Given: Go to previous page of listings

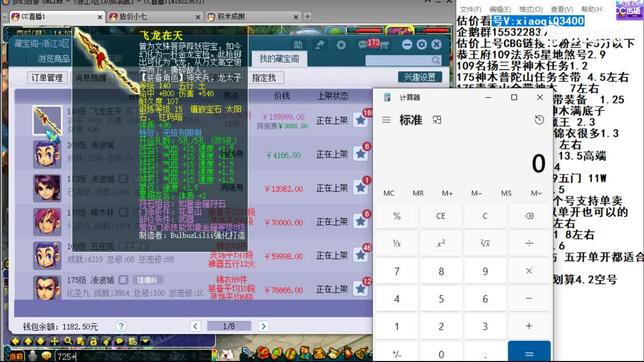Looking at the screenshot, I should click(196, 326).
